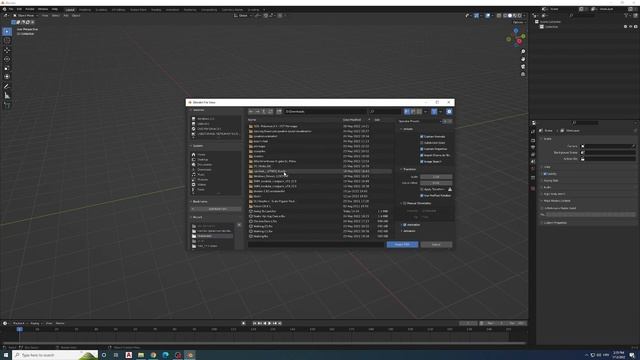
Task: Enable Manual Orientation checkbox
Action: (x=404, y=203)
